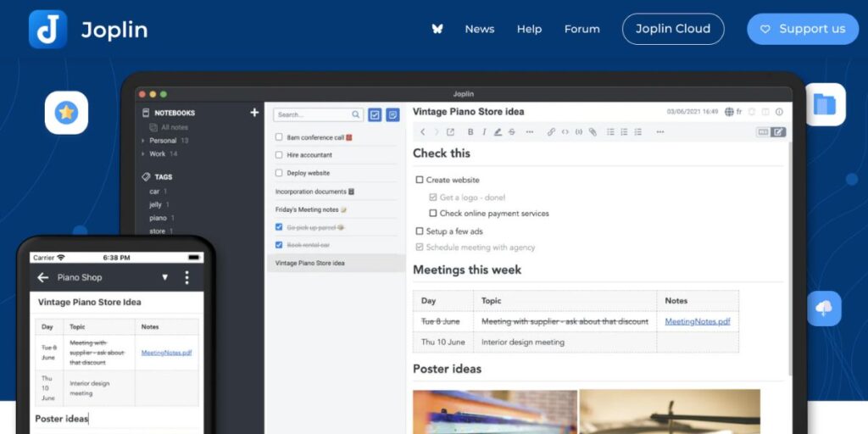868x434 pixels.
Task: Apply strikethrough formatting icon
Action: click(511, 131)
